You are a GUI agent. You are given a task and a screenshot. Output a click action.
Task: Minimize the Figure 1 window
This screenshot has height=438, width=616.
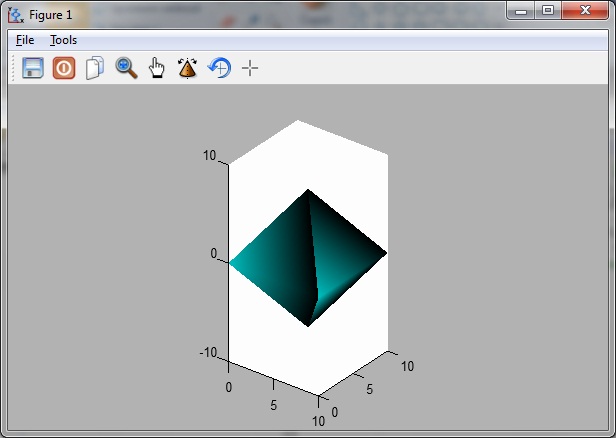coord(522,10)
